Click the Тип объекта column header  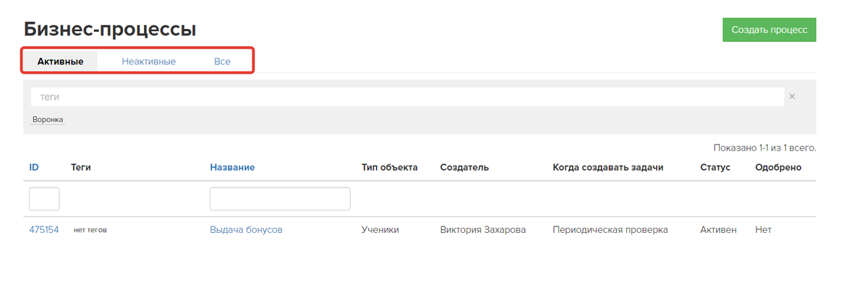click(390, 167)
